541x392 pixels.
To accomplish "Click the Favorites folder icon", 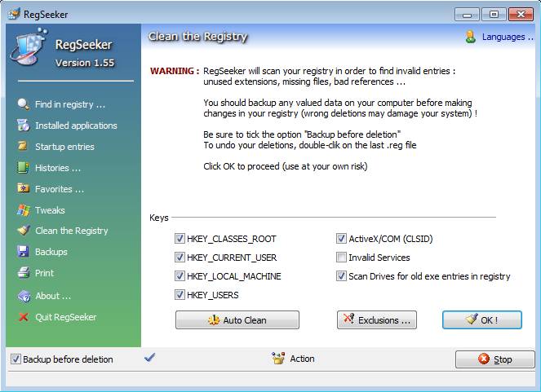I will click(x=24, y=188).
